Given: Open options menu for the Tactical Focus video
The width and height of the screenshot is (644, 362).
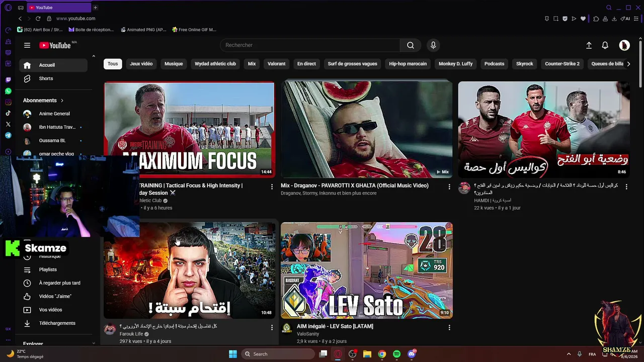Looking at the screenshot, I should 272,187.
